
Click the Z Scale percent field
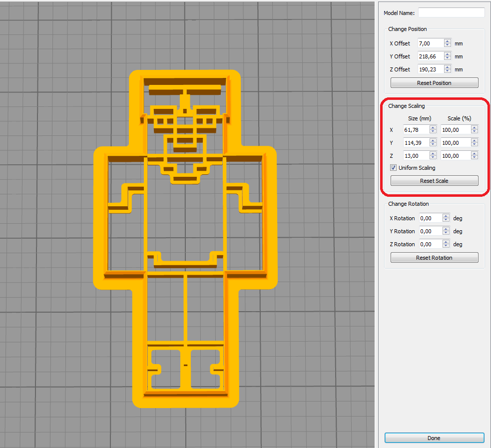[x=456, y=156]
